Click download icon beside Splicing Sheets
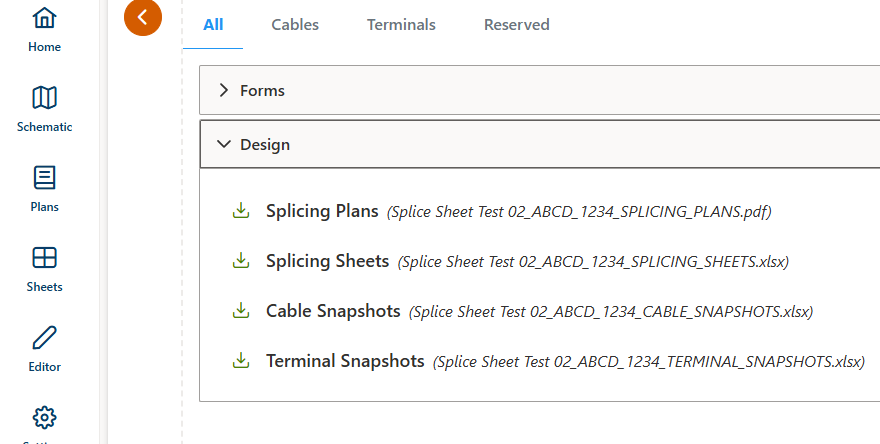Image resolution: width=880 pixels, height=444 pixels. 240,261
